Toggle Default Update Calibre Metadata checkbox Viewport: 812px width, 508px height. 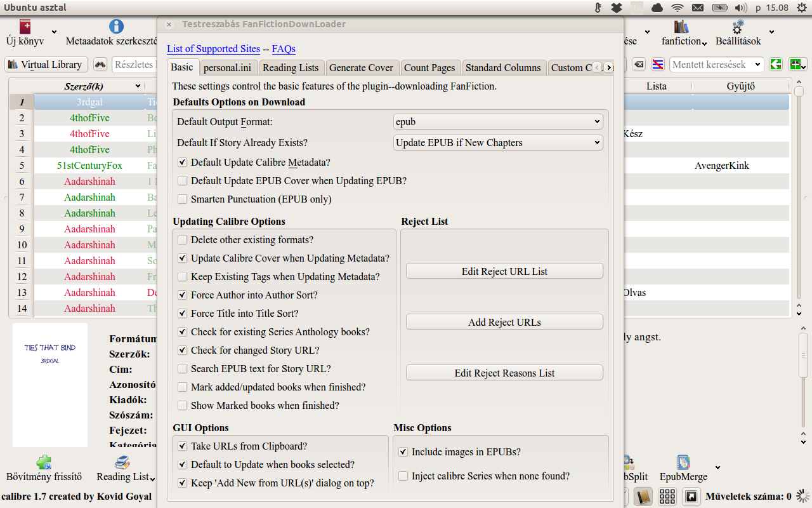183,163
